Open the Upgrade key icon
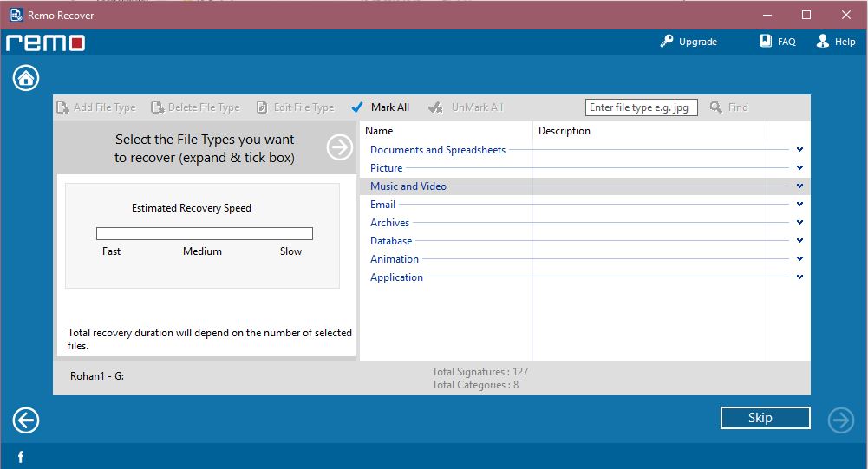The height and width of the screenshot is (469, 868). [x=667, y=42]
